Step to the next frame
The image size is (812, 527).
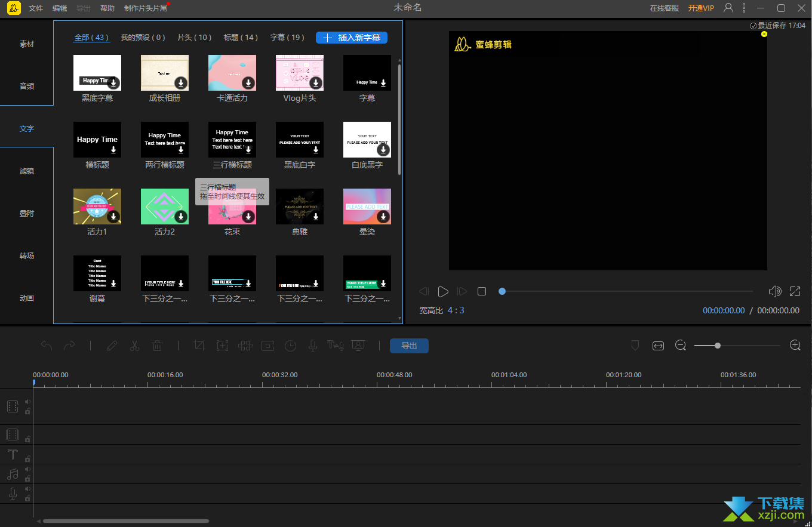coord(462,291)
